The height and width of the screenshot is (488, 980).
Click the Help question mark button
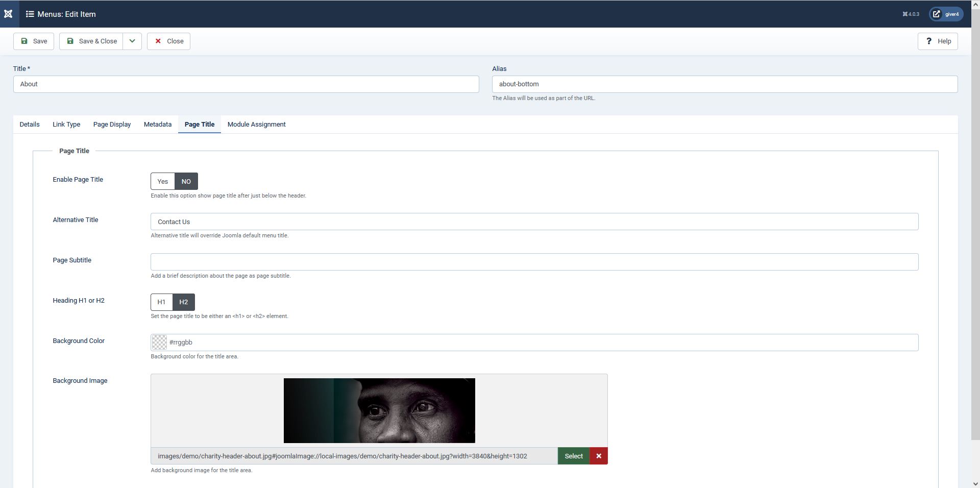click(x=937, y=41)
